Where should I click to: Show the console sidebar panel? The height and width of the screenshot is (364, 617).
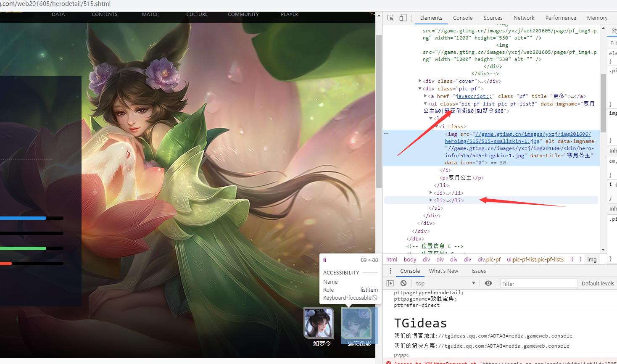(x=390, y=283)
